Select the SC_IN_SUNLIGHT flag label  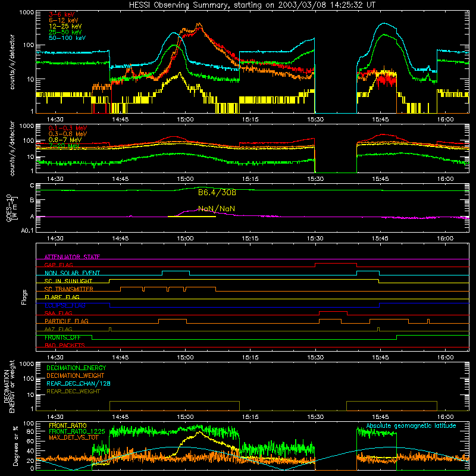68,281
